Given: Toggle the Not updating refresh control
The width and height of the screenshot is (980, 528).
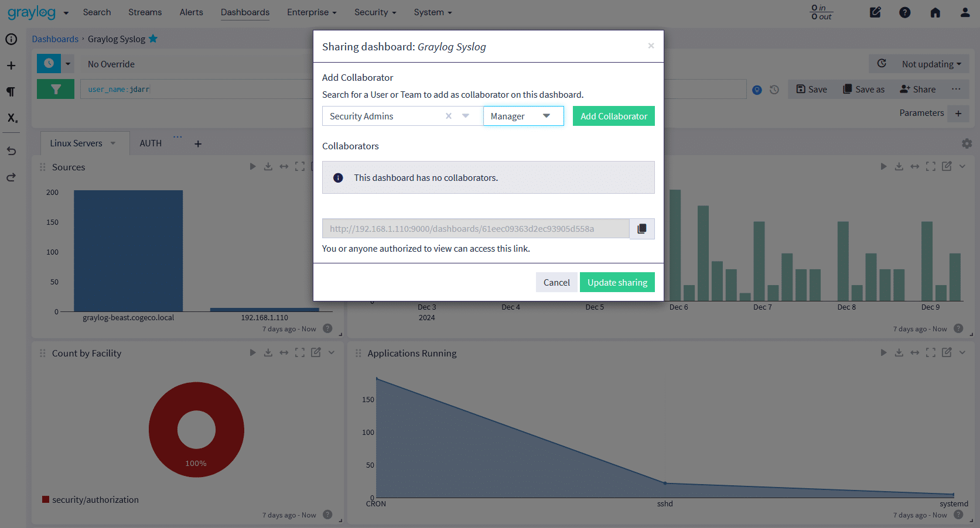Looking at the screenshot, I should (931, 64).
